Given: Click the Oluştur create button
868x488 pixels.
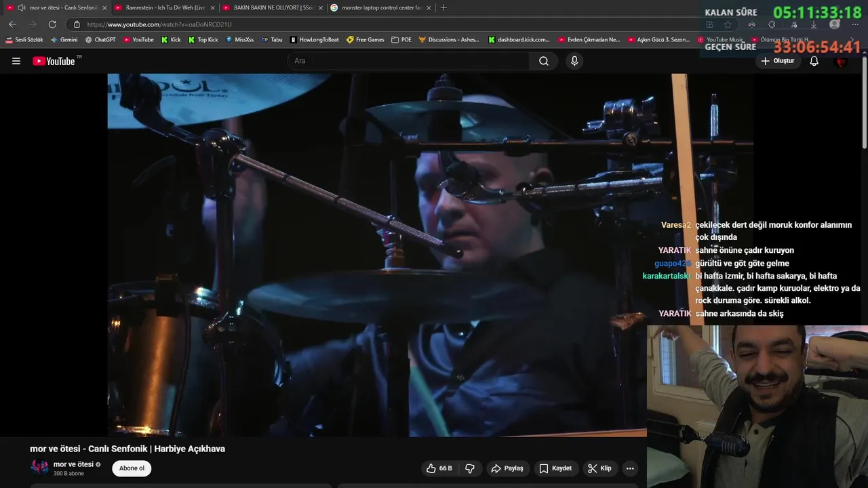Looking at the screenshot, I should tap(778, 61).
